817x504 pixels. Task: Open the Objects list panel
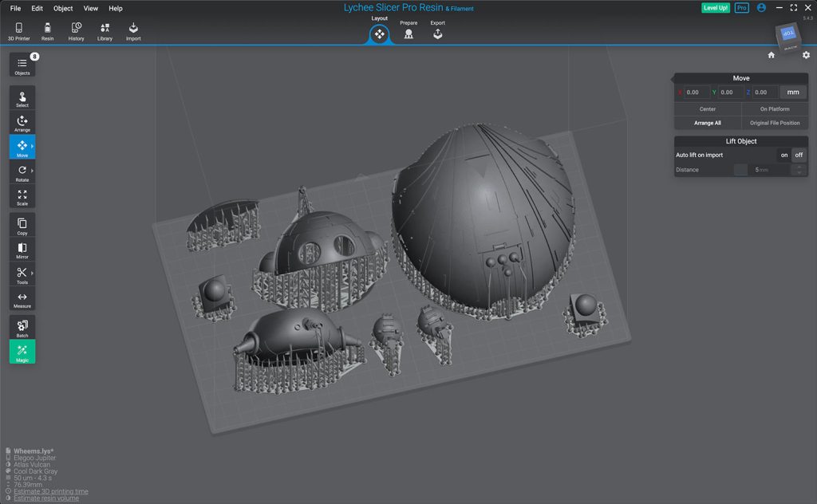click(x=22, y=65)
